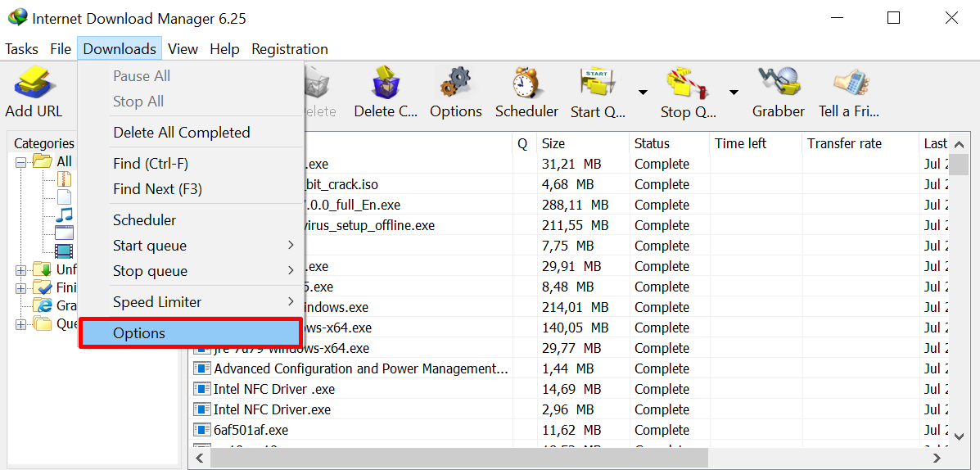Click the Start Queue toolbar icon
The height and width of the screenshot is (470, 980).
[598, 83]
